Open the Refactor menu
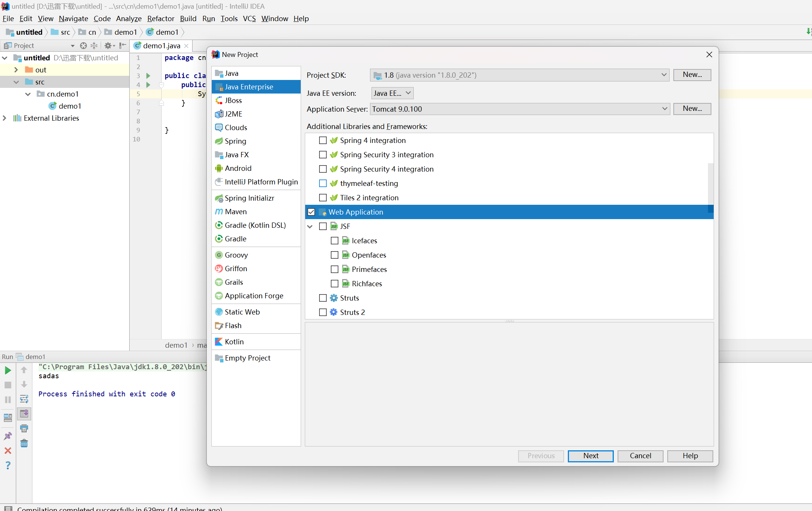Viewport: 812px width, 511px height. (161, 18)
